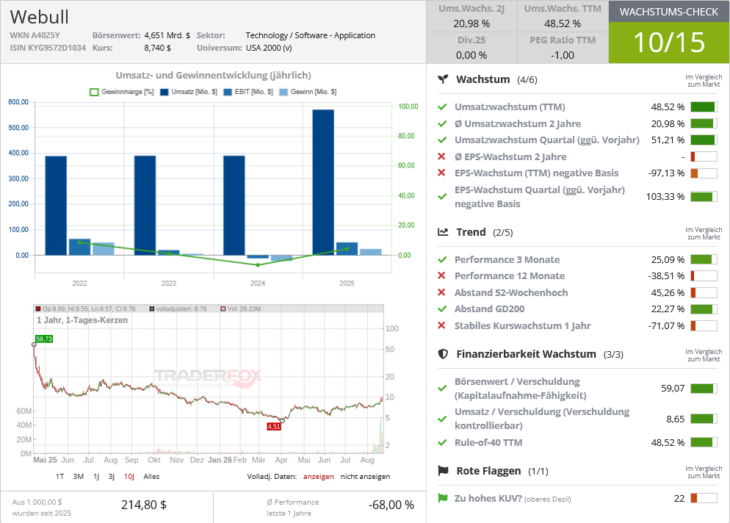Select Alles chart timeframe
The height and width of the screenshot is (523, 730).
point(151,476)
